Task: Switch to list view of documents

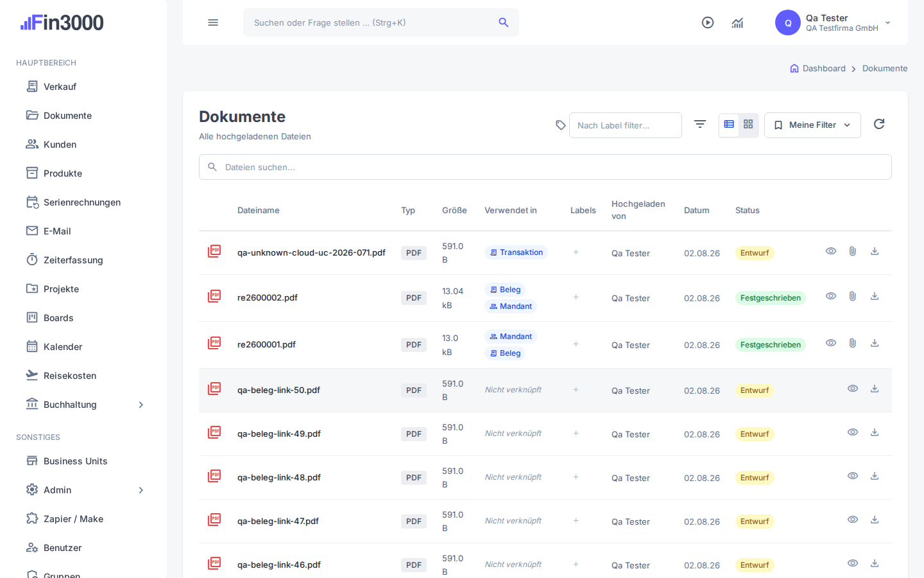Action: [x=729, y=124]
